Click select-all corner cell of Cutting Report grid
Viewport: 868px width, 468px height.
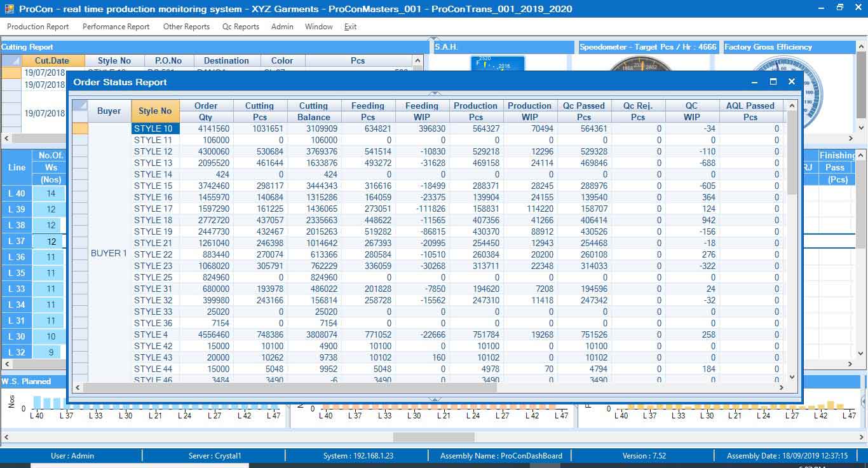(11, 60)
